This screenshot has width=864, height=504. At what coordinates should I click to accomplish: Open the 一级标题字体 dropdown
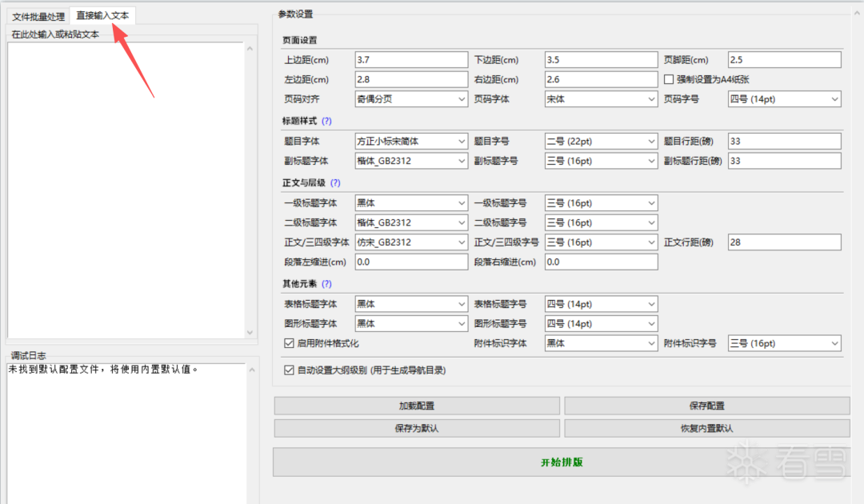point(411,203)
